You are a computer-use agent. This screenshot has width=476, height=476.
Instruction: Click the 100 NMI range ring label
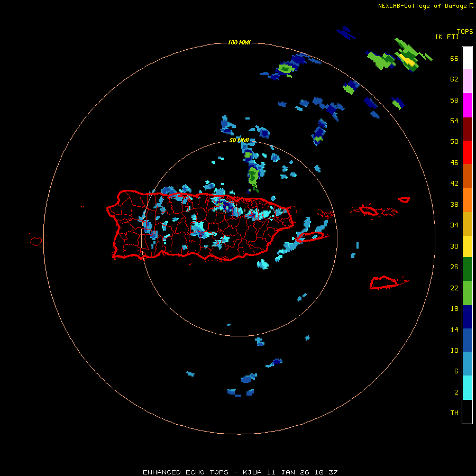[x=239, y=42]
